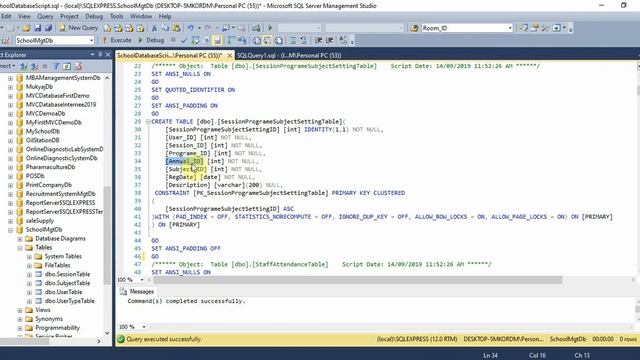The width and height of the screenshot is (640, 360).
Task: Click the Increase Indent icon
Action: [x=329, y=40]
